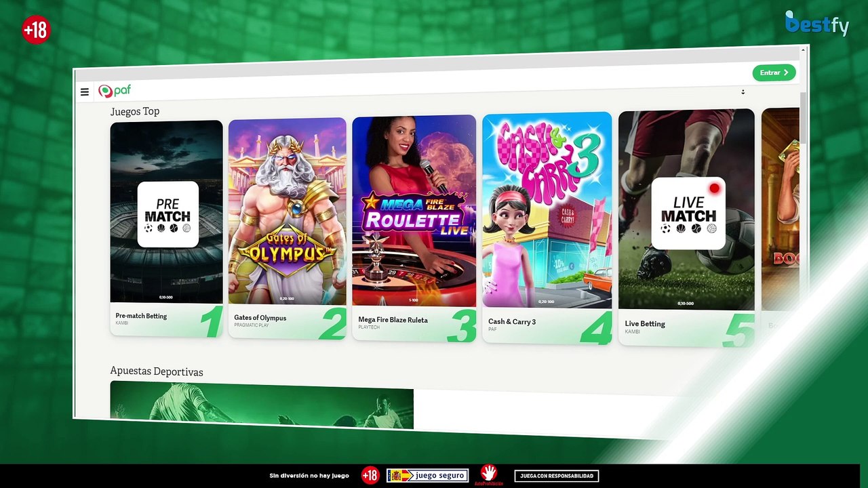Launch the Mega Fire Blaze Roulette Live thumbnail

[x=414, y=211]
